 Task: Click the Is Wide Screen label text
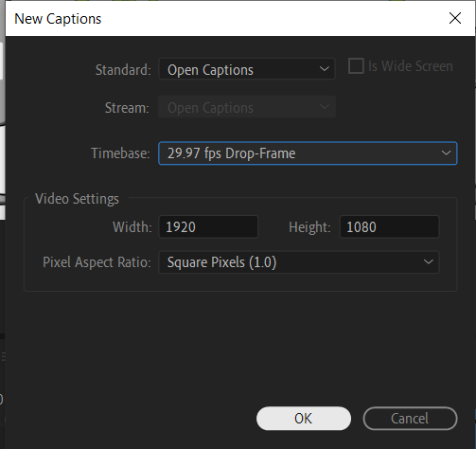[411, 66]
